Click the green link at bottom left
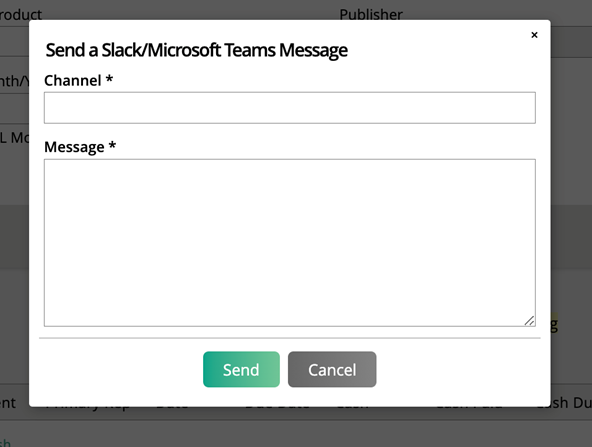 click(x=5, y=442)
